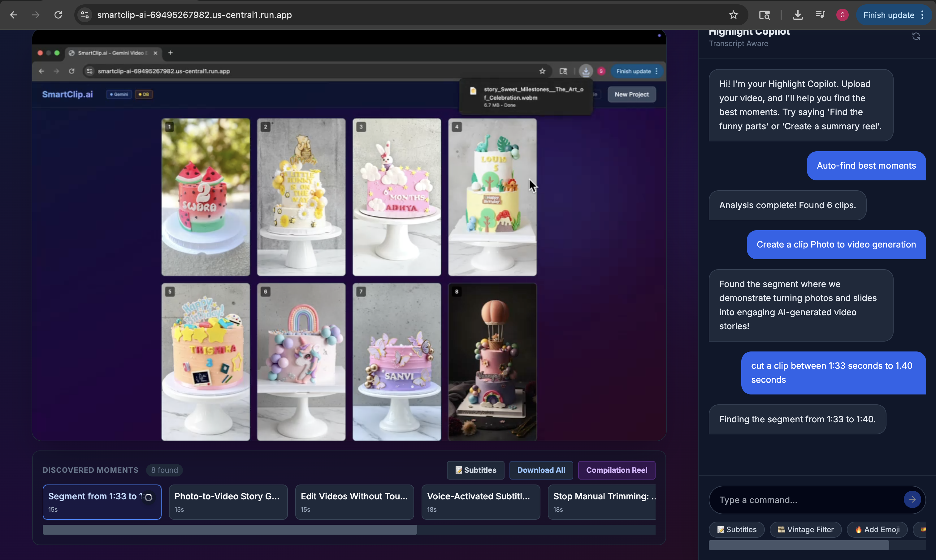Select Voice-Activated Subtitl... clip card
This screenshot has width=936, height=560.
tap(480, 502)
